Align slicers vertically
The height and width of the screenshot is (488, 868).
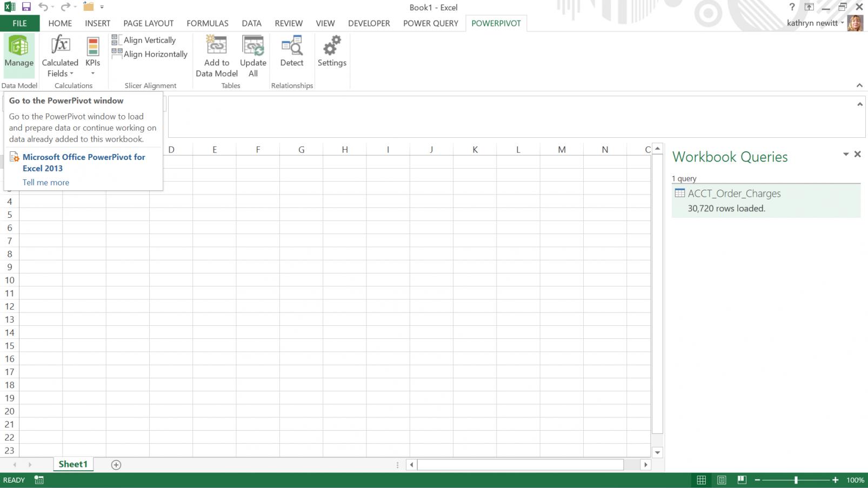(144, 40)
